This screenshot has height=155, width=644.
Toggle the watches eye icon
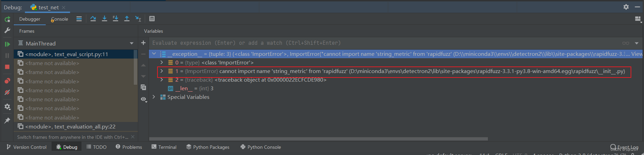[x=144, y=99]
